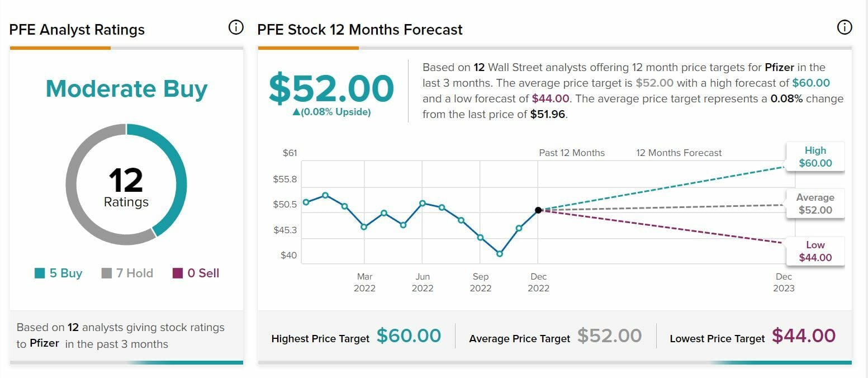868x378 pixels.
Task: Click the lowest chart point after Sep 2022
Action: (x=500, y=254)
